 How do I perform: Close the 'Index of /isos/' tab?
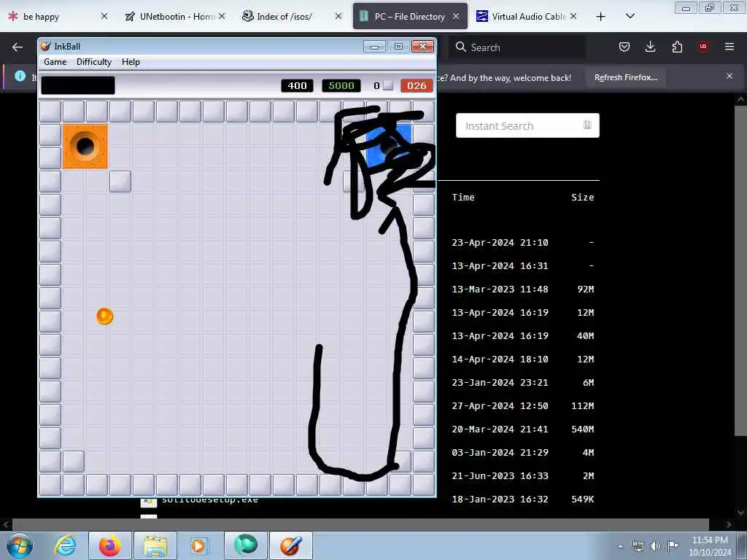tap(338, 17)
